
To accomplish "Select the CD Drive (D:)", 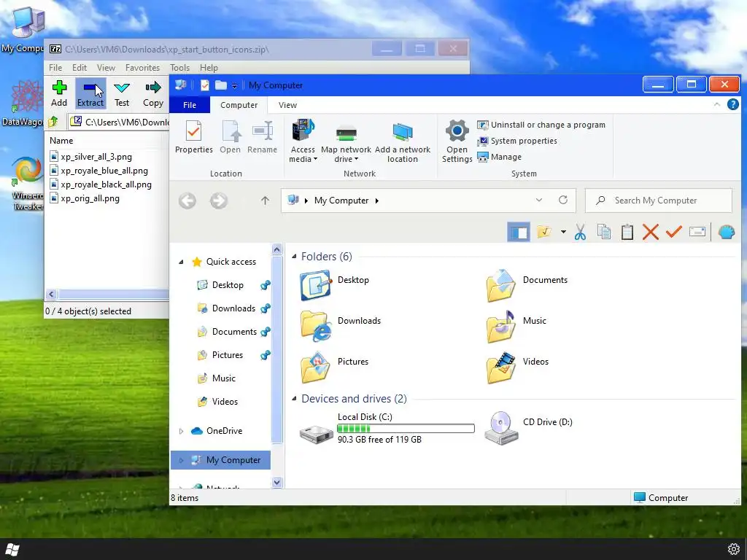I will coord(528,428).
